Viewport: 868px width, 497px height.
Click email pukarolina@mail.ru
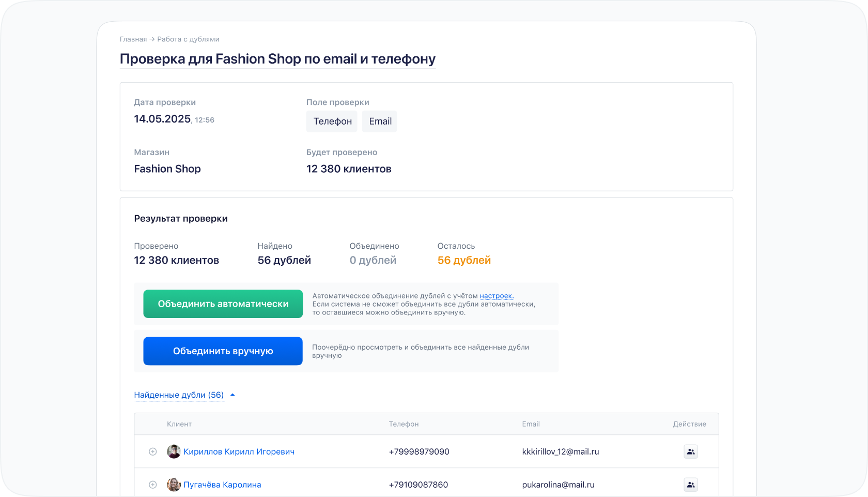[x=558, y=485]
